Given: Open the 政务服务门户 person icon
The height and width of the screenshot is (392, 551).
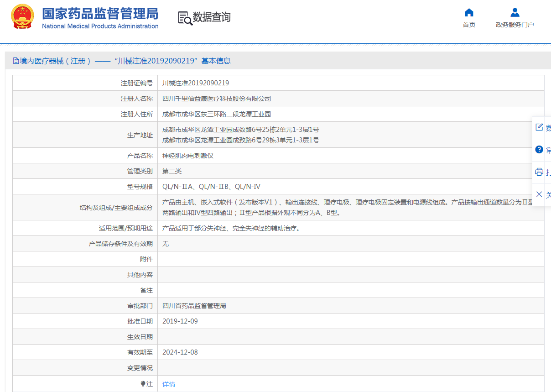Looking at the screenshot, I should click(515, 12).
